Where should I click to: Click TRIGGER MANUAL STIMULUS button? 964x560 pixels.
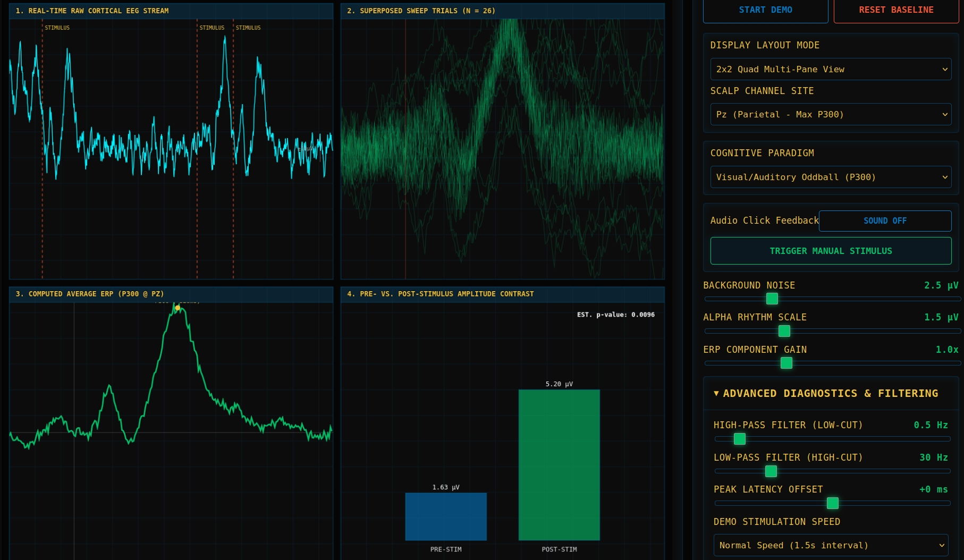click(x=831, y=251)
